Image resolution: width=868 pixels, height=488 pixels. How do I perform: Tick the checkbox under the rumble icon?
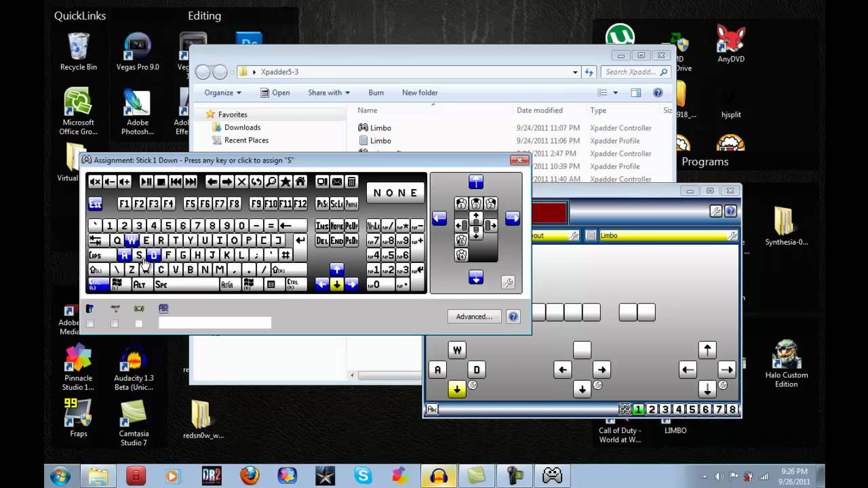[x=139, y=323]
